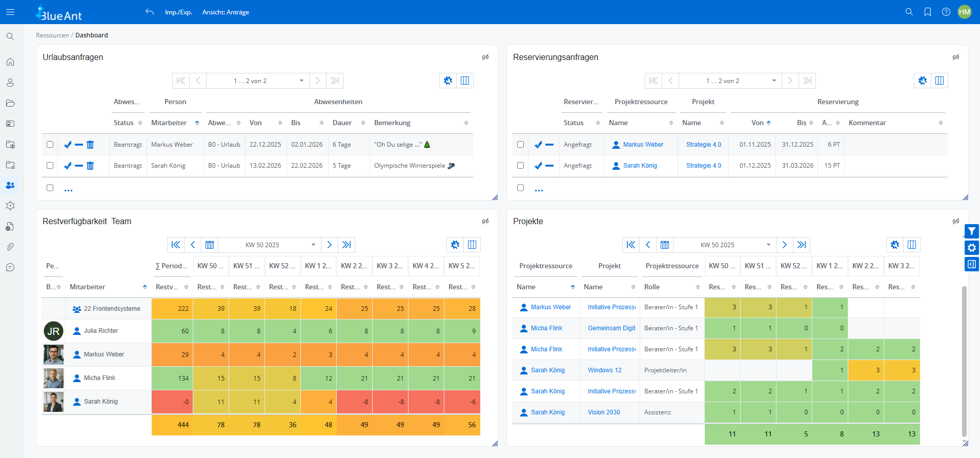Open the Ansicht: Anträge menu

226,12
